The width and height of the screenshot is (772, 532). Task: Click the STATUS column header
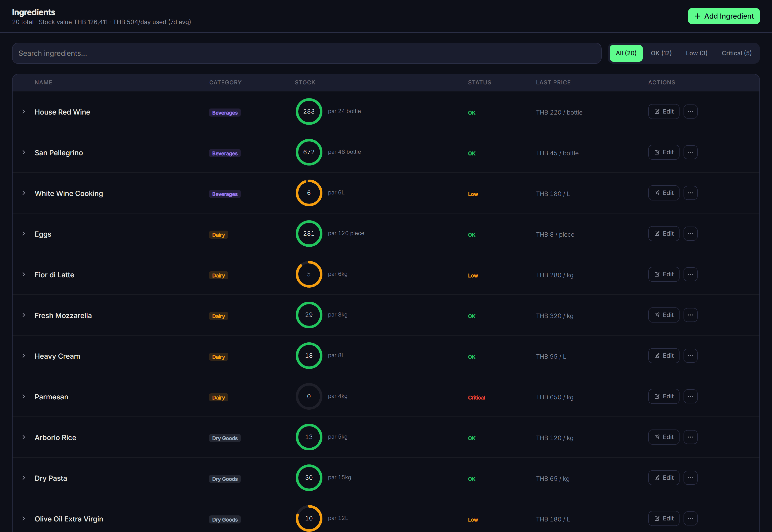479,82
